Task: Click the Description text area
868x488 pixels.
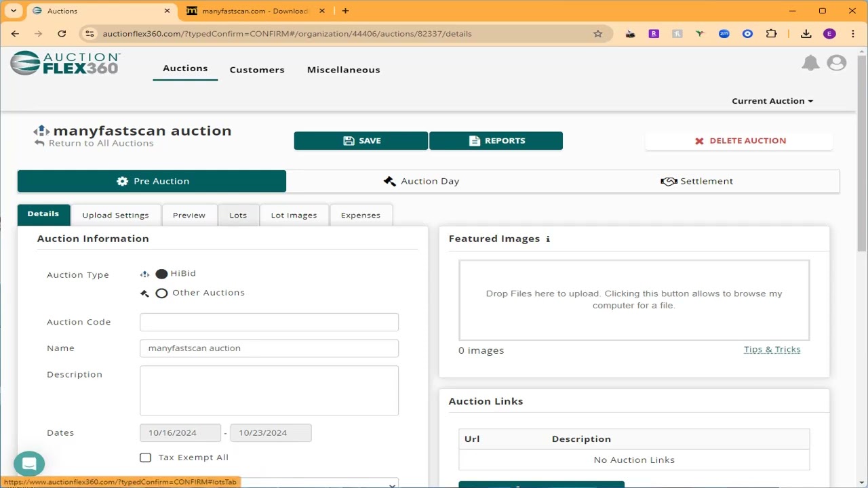Action: point(269,390)
